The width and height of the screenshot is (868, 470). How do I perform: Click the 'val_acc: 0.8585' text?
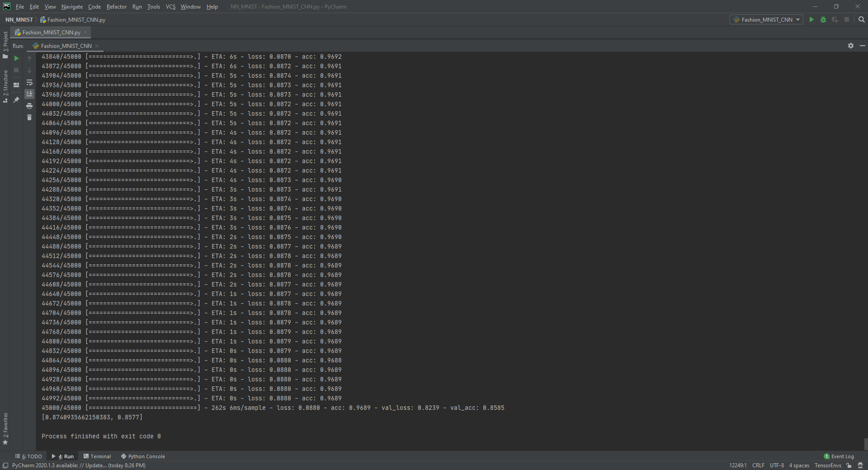(x=477, y=408)
